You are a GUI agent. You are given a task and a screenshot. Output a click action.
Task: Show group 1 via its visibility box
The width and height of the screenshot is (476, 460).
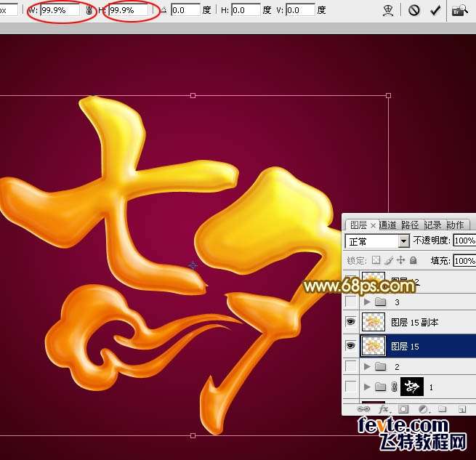tap(351, 387)
